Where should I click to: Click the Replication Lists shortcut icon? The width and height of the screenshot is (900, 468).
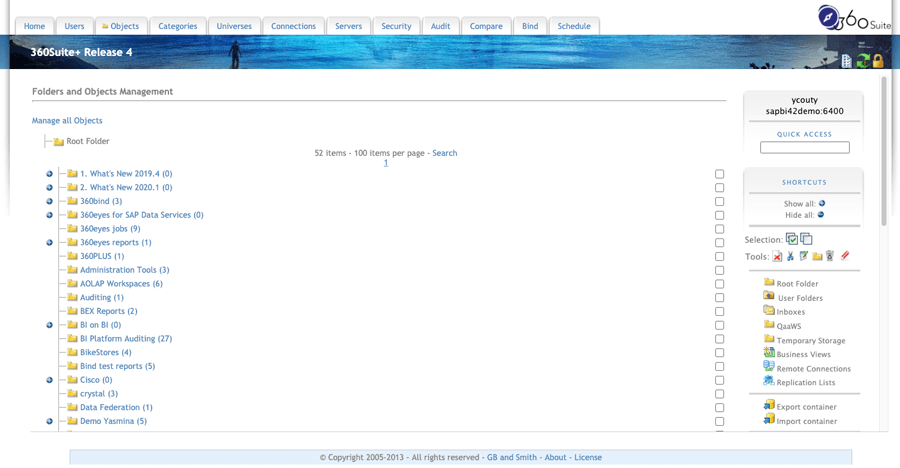[769, 381]
